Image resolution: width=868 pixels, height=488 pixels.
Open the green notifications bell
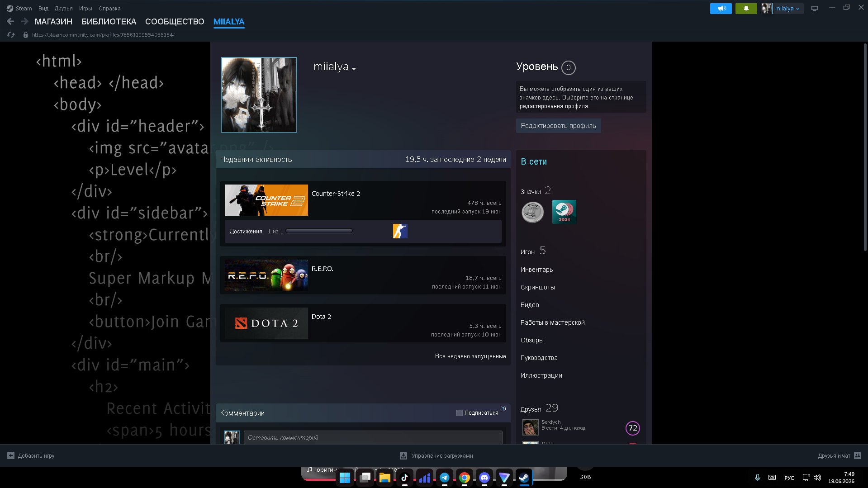[x=746, y=9]
